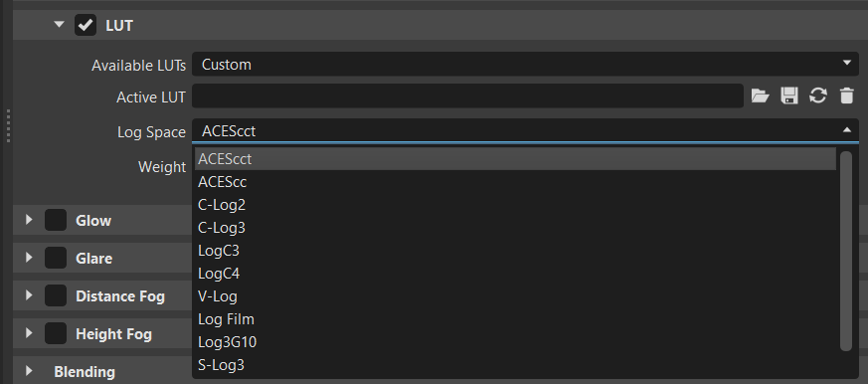Viewport: 868px width, 384px height.
Task: Expand the Glow section
Action: click(x=30, y=220)
